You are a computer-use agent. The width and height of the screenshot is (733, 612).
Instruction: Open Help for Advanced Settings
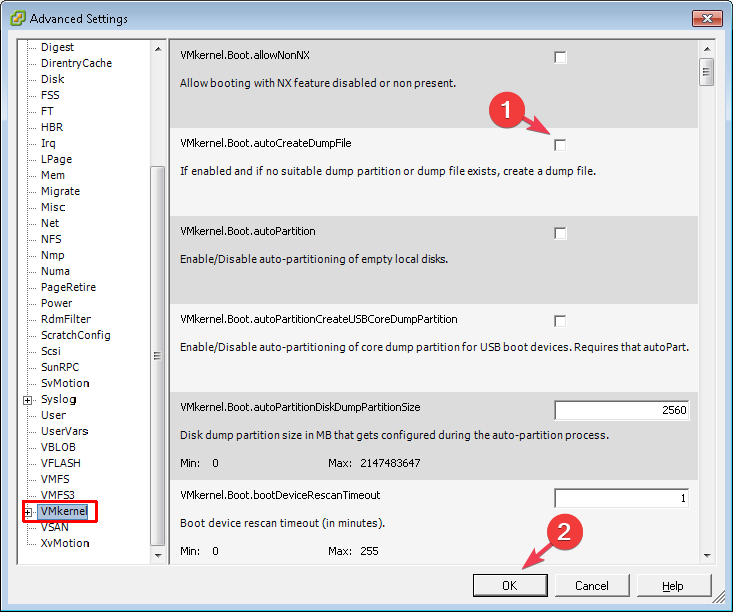coord(673,585)
